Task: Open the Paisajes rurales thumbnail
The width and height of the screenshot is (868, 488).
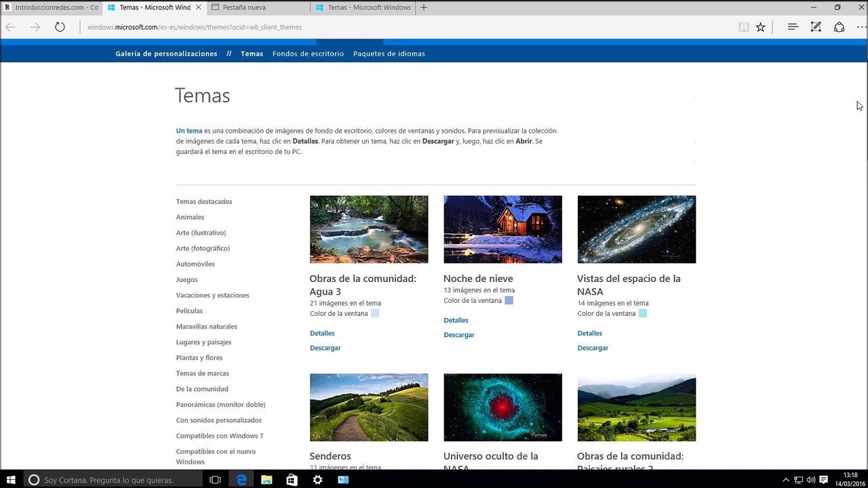Action: [637, 407]
